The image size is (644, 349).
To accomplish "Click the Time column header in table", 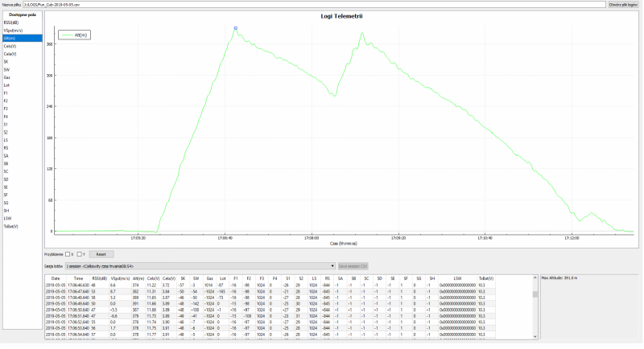I will click(x=78, y=278).
